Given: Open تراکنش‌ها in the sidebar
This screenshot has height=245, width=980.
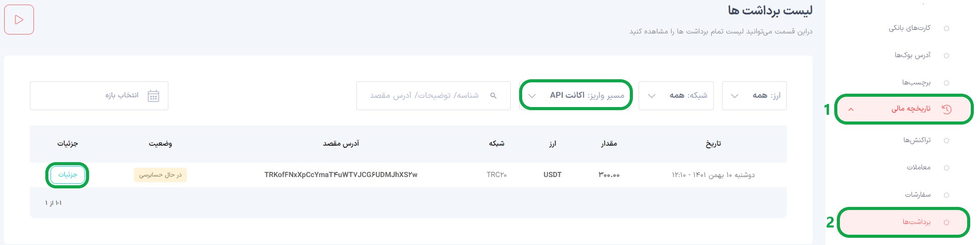Looking at the screenshot, I should pyautogui.click(x=917, y=140).
